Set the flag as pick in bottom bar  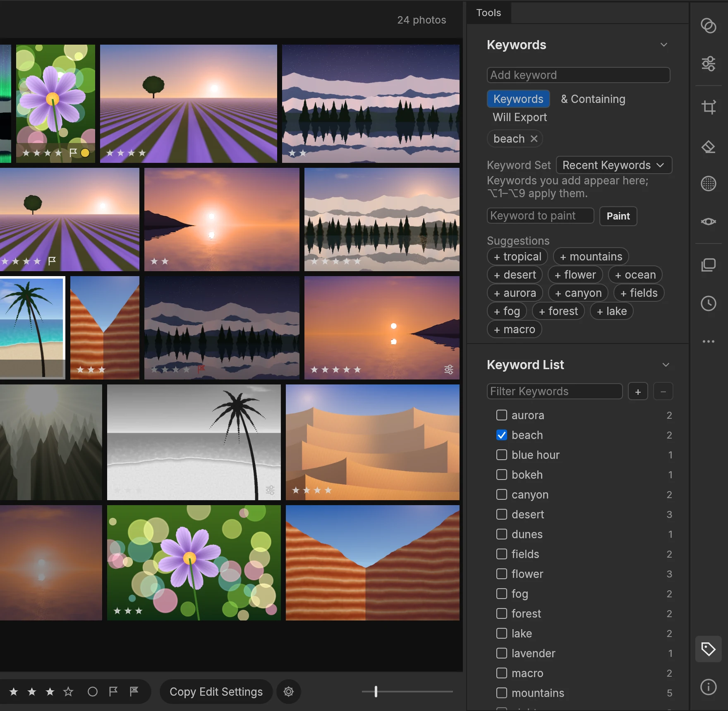113,692
